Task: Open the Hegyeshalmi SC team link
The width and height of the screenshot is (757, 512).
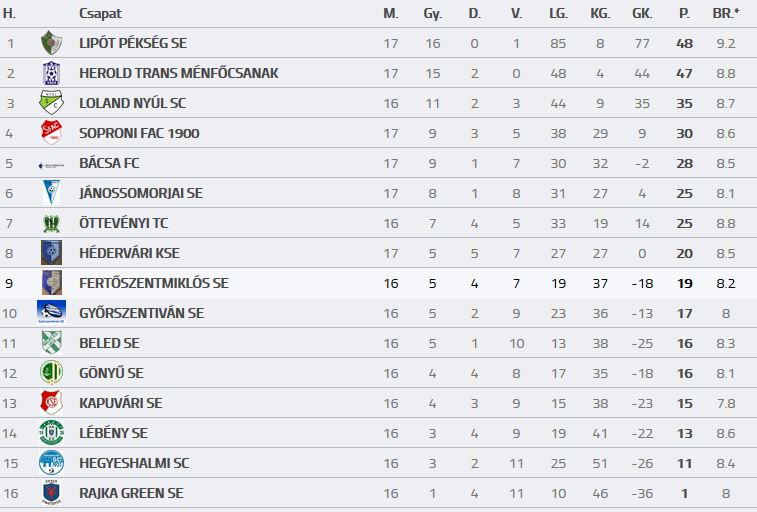Action: click(133, 463)
